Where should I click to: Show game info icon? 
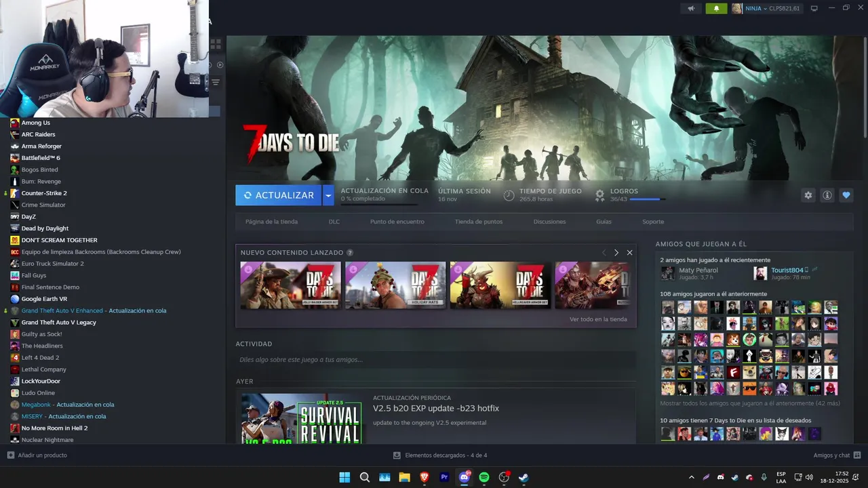point(827,195)
